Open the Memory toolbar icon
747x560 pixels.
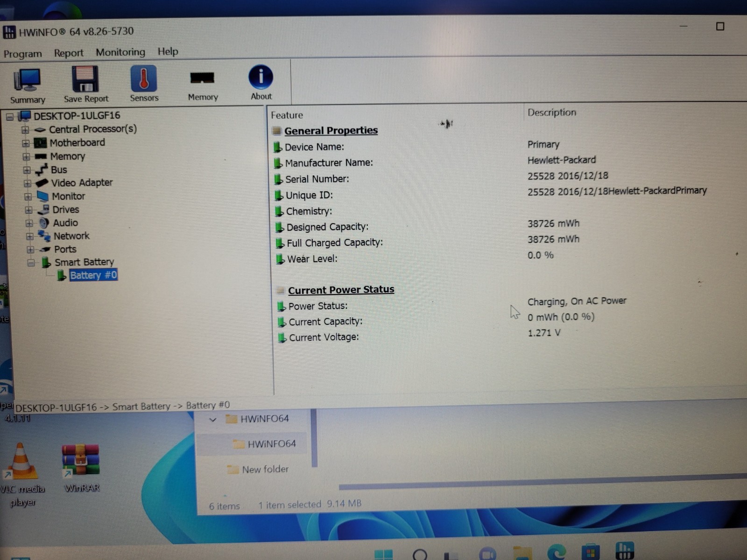tap(203, 85)
